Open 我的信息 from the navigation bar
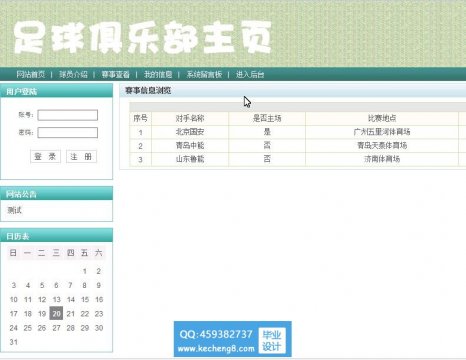This screenshot has width=466, height=360. click(x=158, y=74)
